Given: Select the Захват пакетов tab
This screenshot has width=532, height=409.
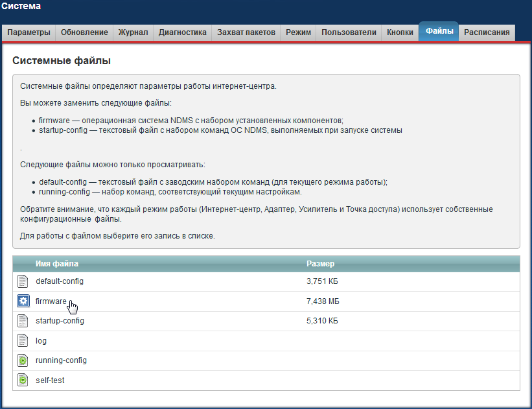Looking at the screenshot, I should click(x=246, y=32).
